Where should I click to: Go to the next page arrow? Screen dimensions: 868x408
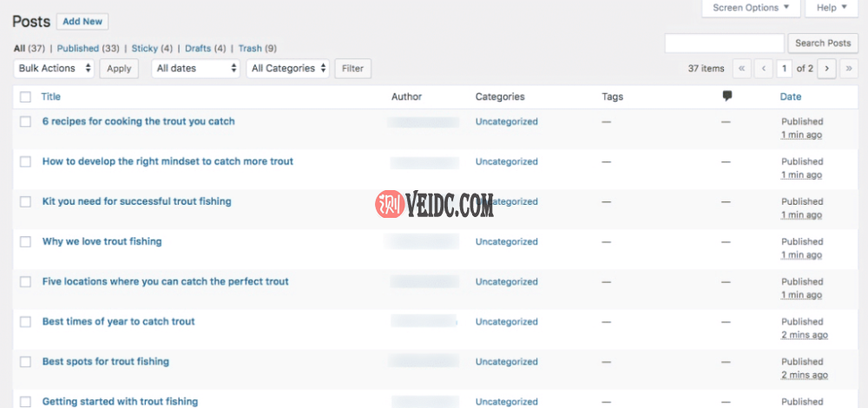pyautogui.click(x=826, y=69)
